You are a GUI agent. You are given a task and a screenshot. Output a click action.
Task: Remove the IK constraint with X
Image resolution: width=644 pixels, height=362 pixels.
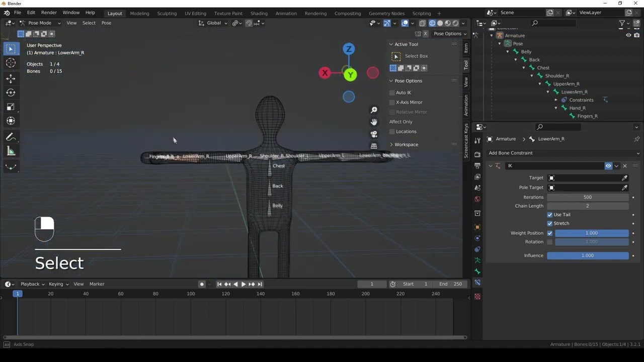click(625, 166)
